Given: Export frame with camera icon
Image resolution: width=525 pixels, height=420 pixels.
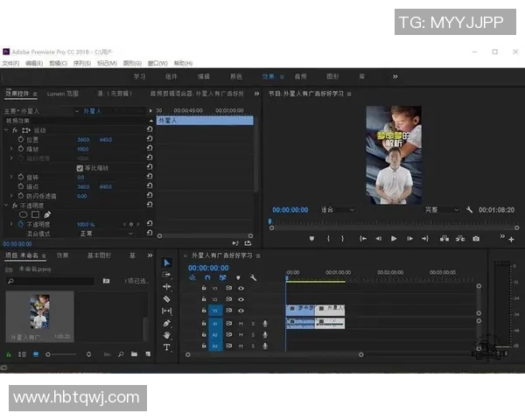Looking at the screenshot, I should pos(476,239).
